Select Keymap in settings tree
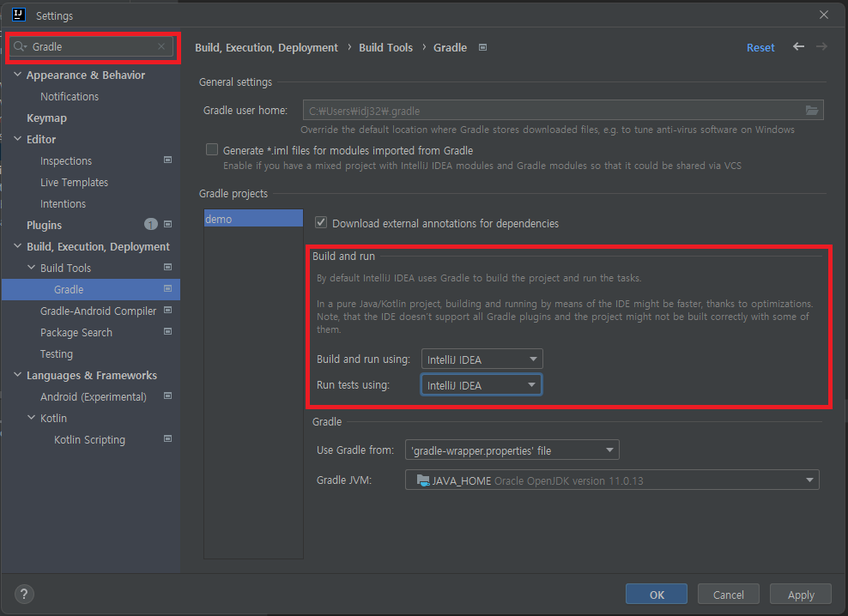The height and width of the screenshot is (616, 848). (x=46, y=118)
